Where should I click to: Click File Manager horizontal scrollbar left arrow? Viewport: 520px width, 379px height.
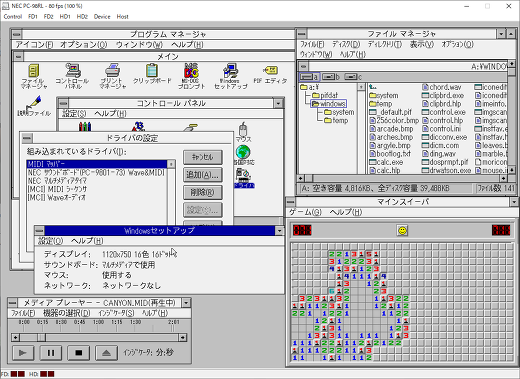[301, 178]
